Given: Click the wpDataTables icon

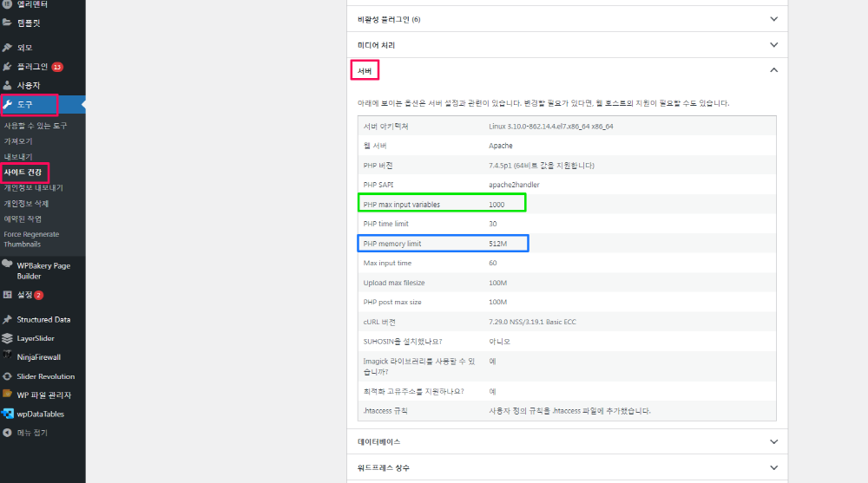Looking at the screenshot, I should [x=7, y=414].
